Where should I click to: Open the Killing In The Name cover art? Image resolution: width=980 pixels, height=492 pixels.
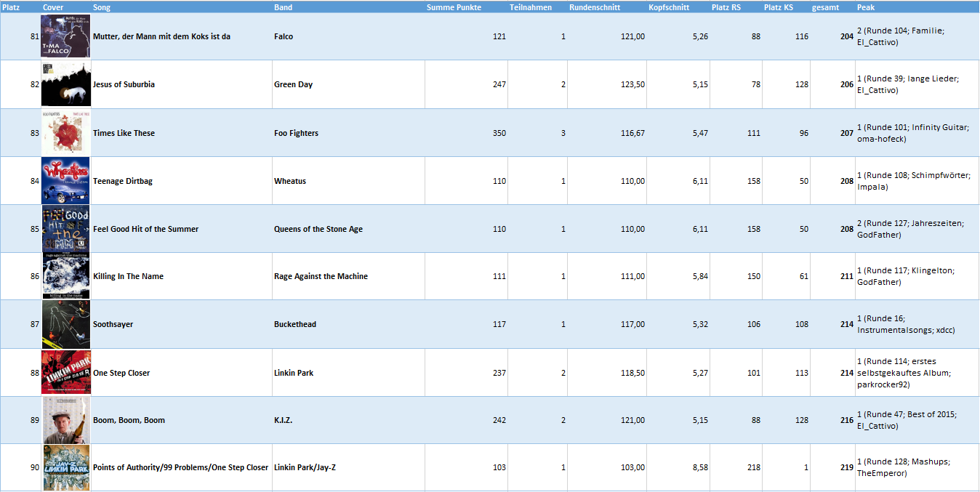(65, 276)
